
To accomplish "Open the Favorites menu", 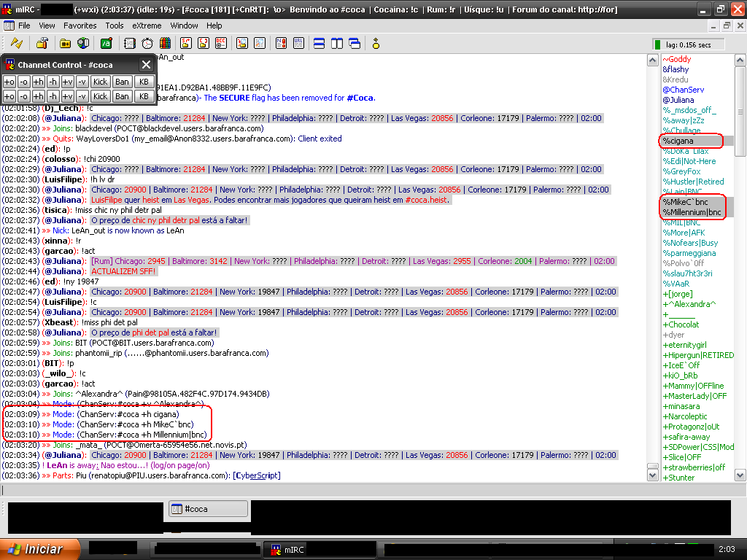I will click(80, 26).
